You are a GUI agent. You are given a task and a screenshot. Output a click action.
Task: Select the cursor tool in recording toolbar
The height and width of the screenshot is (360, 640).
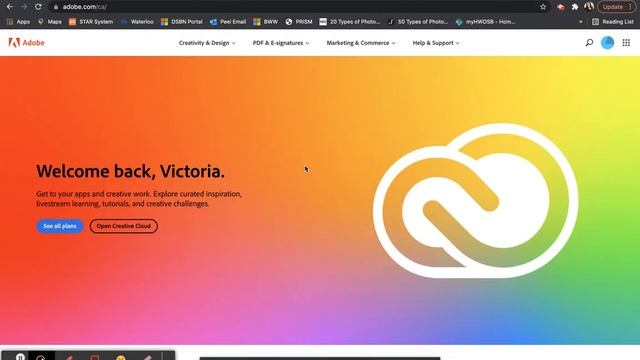[41, 357]
